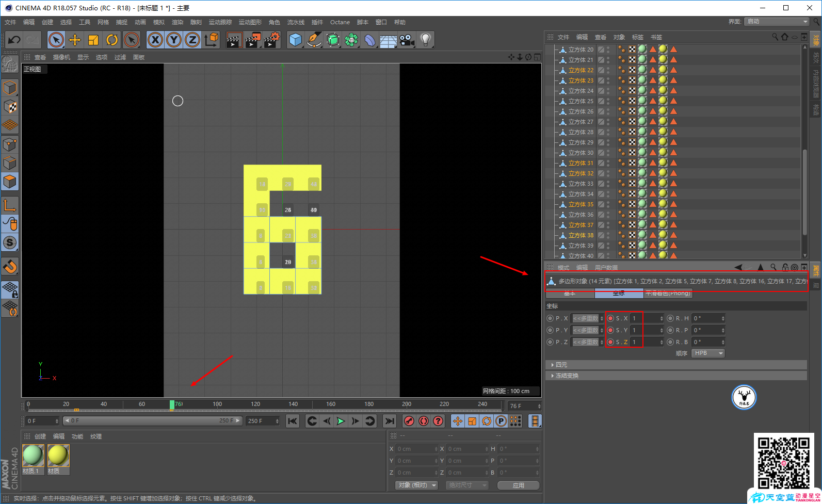This screenshot has height=504, width=822.
Task: Enable the Axis mode L-shaped icon
Action: point(10,205)
